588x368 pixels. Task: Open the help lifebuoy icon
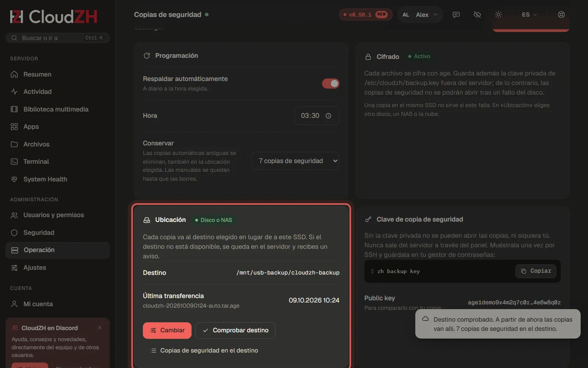tap(561, 15)
